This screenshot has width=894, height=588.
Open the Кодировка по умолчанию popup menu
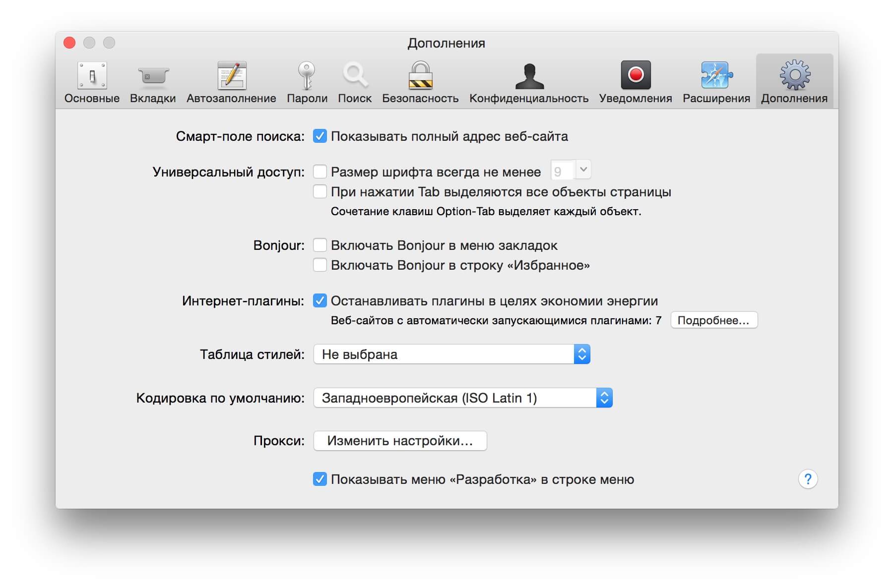463,398
